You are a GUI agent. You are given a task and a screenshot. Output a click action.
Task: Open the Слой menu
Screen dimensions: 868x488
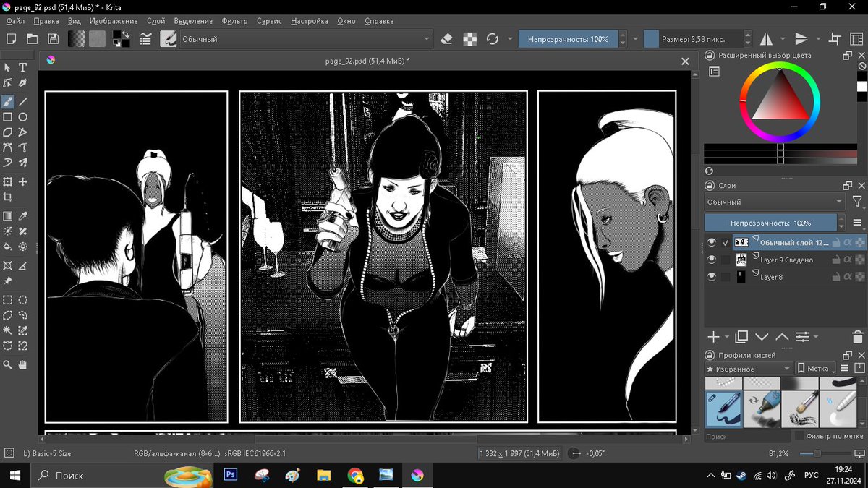(156, 21)
